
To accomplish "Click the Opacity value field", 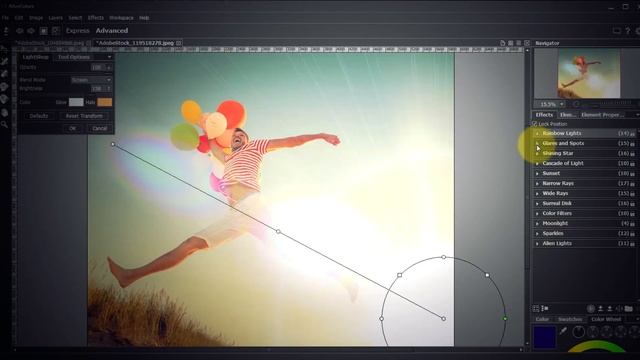I will tap(98, 67).
